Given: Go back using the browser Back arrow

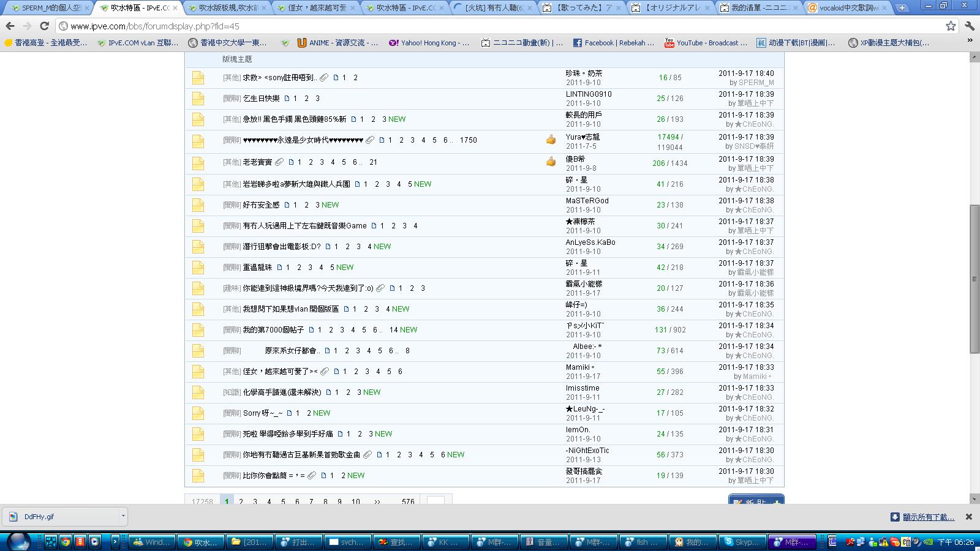Looking at the screenshot, I should pyautogui.click(x=10, y=26).
